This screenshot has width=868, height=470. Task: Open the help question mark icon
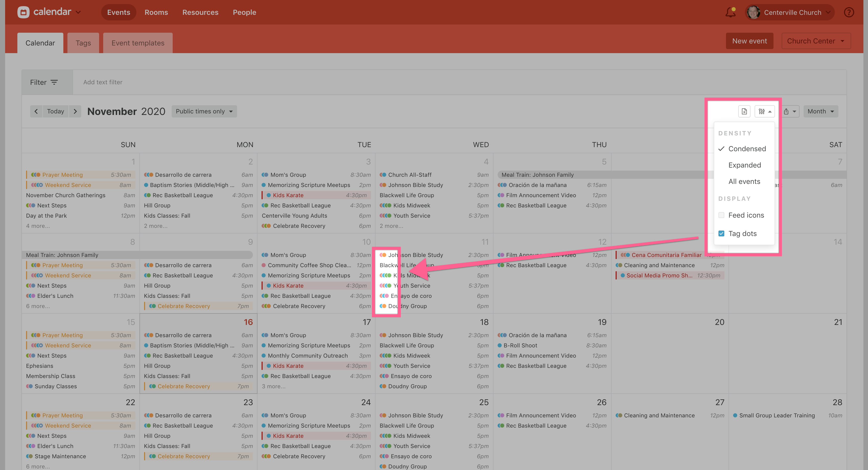click(x=848, y=13)
